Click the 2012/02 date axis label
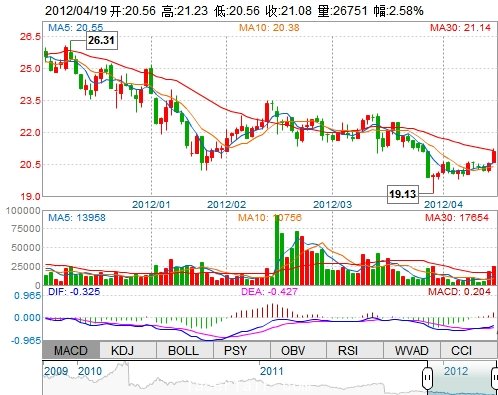The image size is (498, 395). (x=226, y=204)
